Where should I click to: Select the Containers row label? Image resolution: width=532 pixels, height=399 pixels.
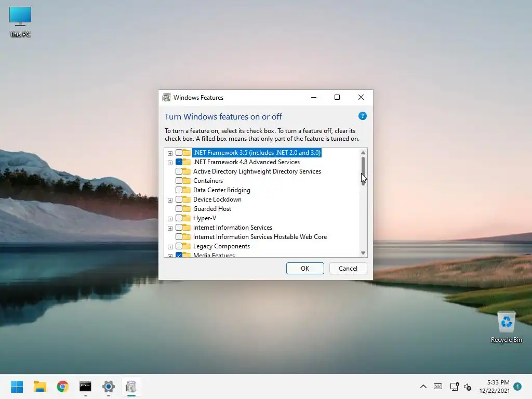pyautogui.click(x=208, y=180)
